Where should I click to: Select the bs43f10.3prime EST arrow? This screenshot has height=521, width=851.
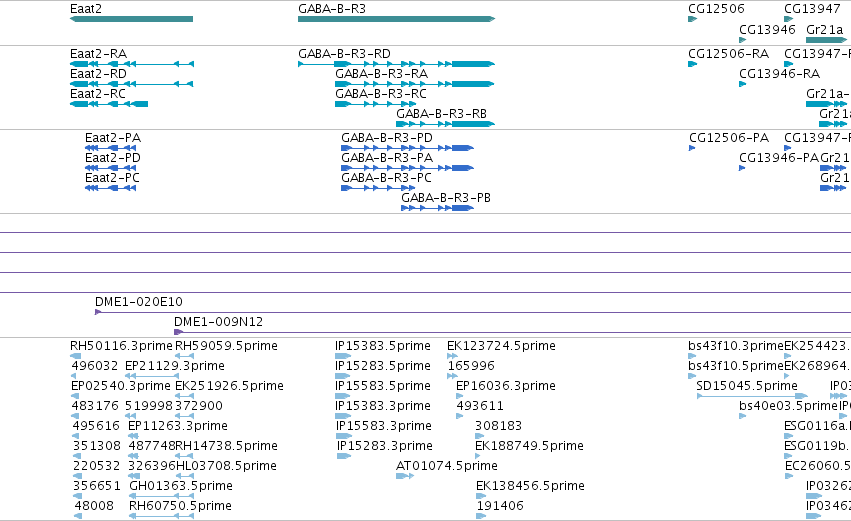tap(692, 356)
